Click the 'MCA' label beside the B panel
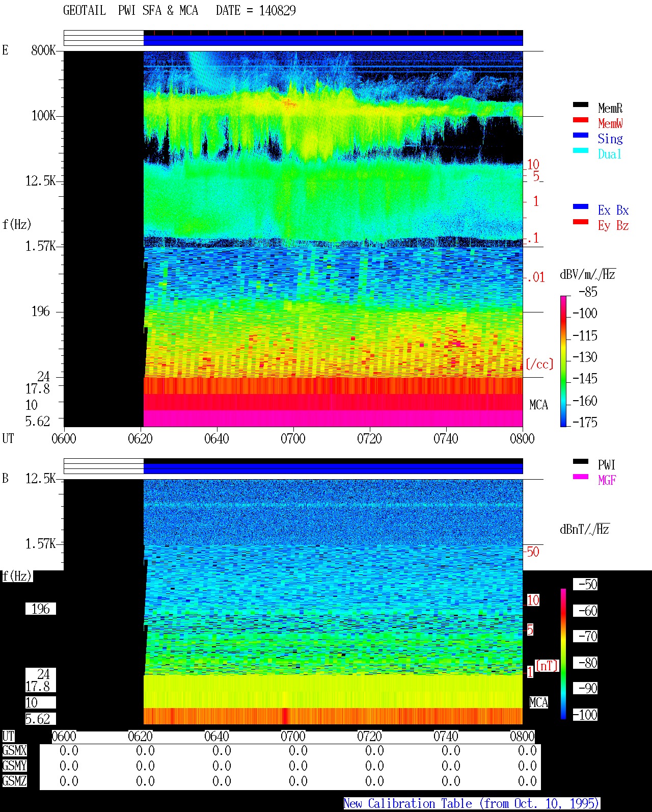The width and height of the screenshot is (652, 812). (538, 702)
